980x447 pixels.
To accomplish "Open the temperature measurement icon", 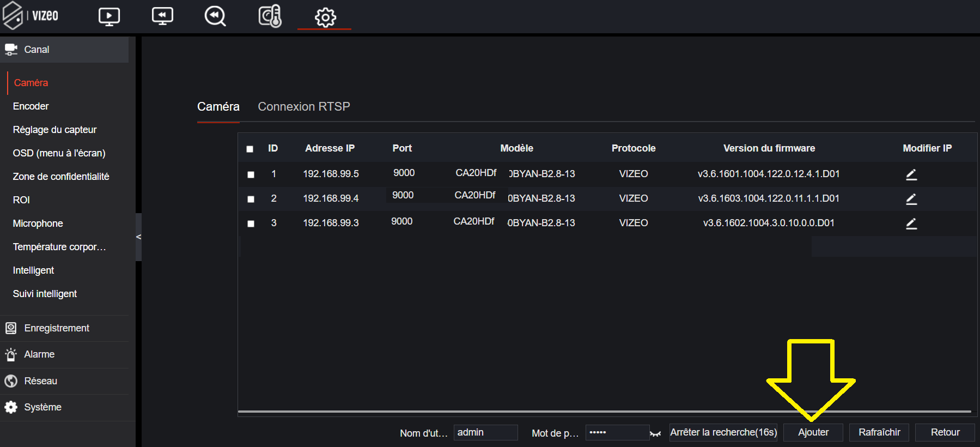I will click(x=270, y=16).
